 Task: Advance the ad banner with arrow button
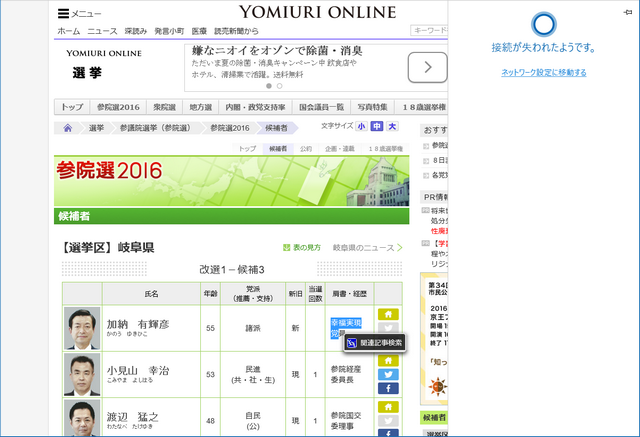coord(427,67)
